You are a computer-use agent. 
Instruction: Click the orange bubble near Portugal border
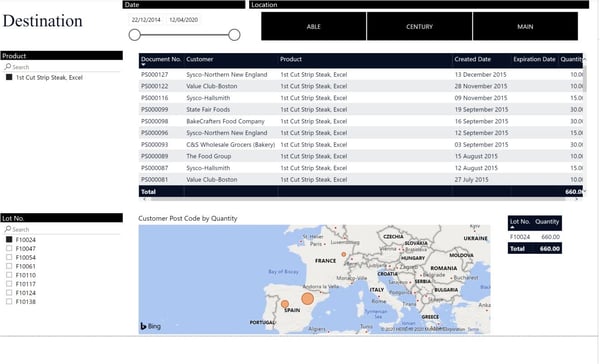(285, 304)
